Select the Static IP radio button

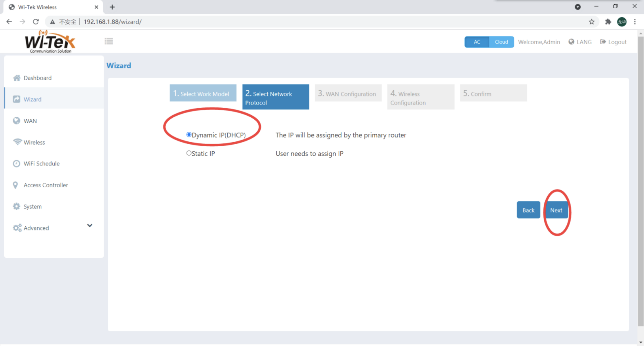pos(189,153)
